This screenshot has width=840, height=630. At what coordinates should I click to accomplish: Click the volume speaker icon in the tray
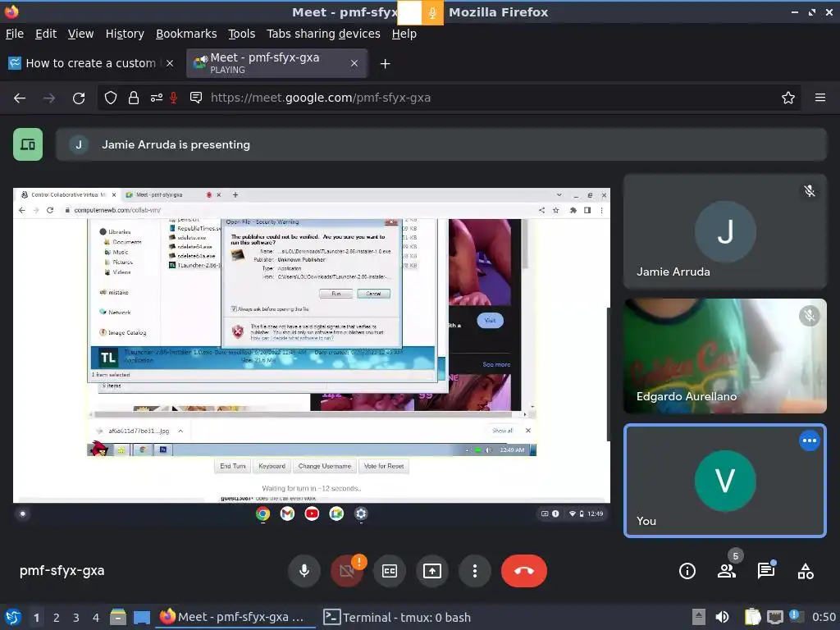pos(722,617)
